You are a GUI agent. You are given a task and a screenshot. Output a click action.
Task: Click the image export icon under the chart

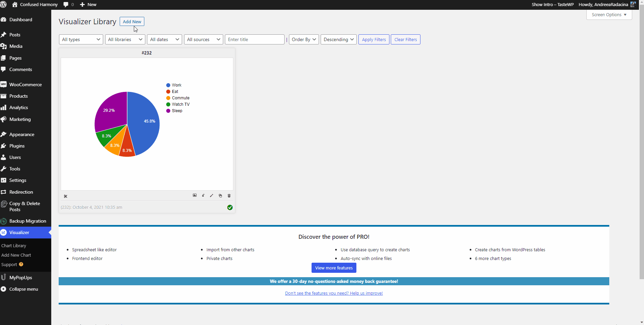click(195, 195)
